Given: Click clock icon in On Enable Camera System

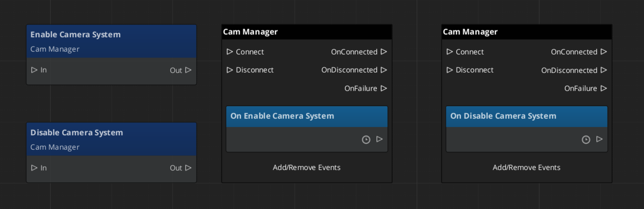Looking at the screenshot, I should point(366,140).
